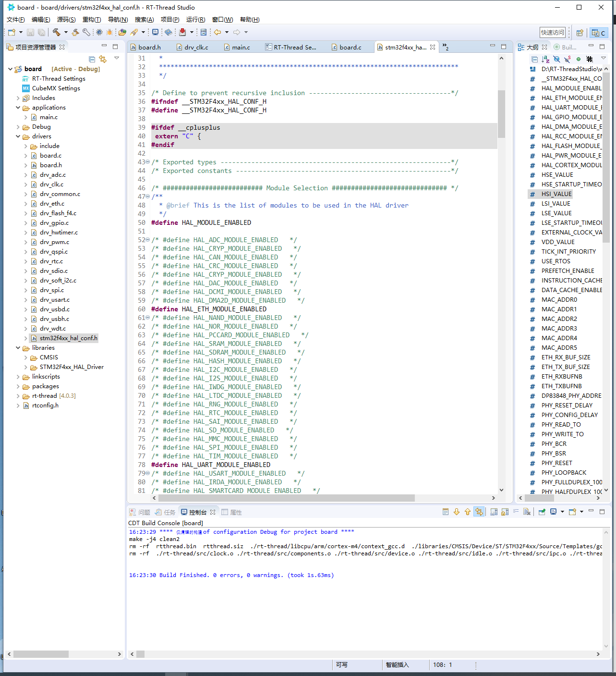The image size is (616, 676).
Task: Toggle console lock icon
Action: (505, 512)
